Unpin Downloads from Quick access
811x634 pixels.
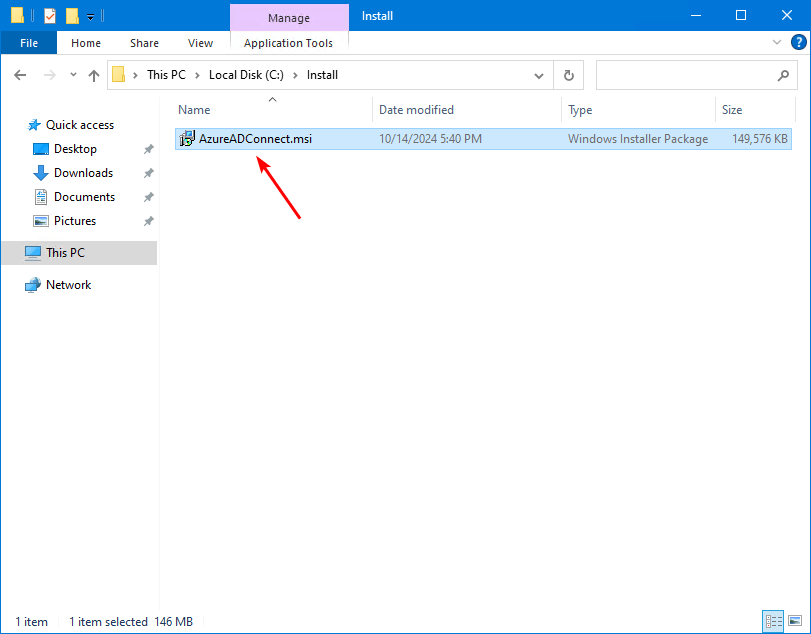148,173
